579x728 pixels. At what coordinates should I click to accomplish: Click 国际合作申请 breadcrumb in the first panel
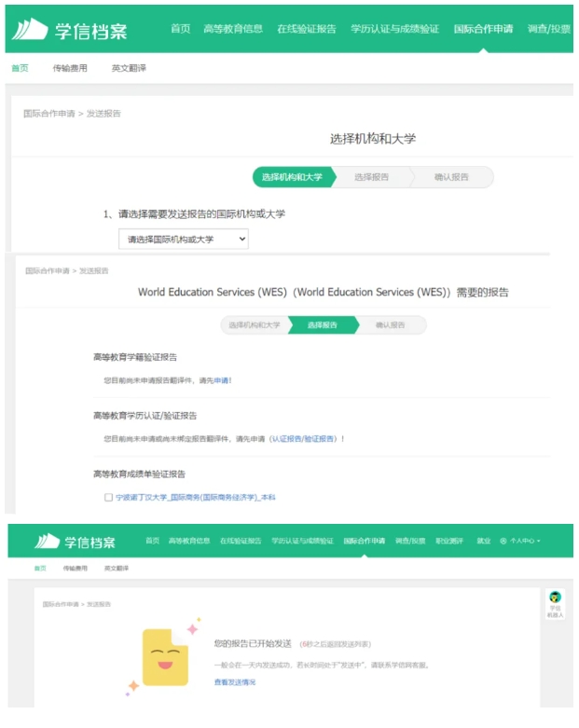(49, 114)
